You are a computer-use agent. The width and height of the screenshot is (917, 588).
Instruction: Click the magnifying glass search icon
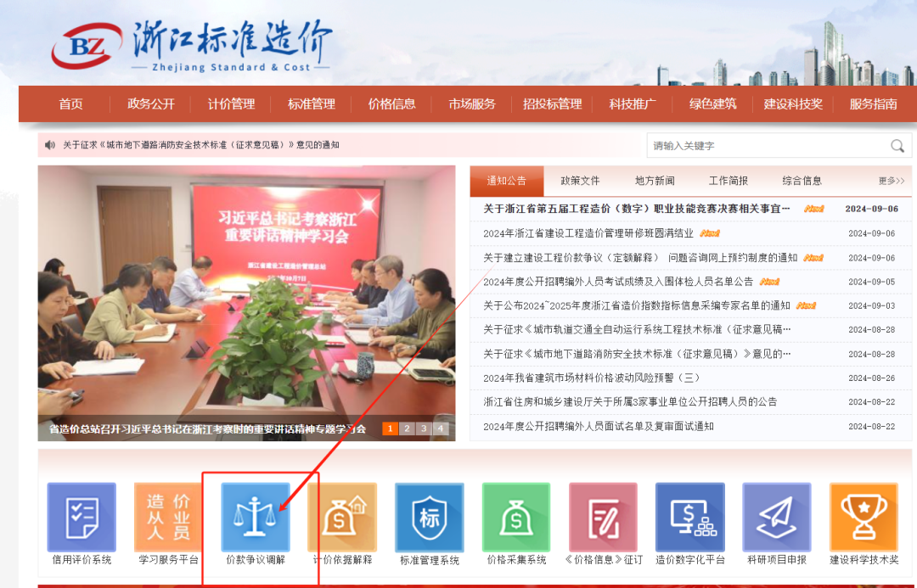(898, 146)
